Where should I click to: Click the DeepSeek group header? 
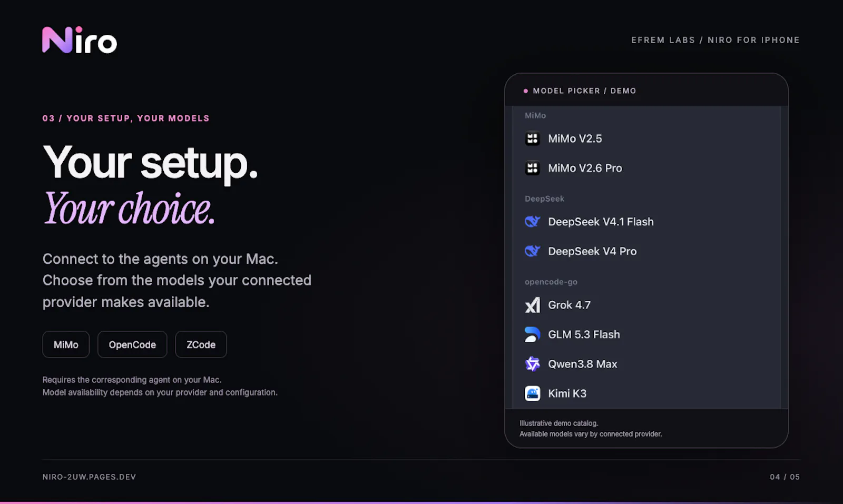coord(544,199)
